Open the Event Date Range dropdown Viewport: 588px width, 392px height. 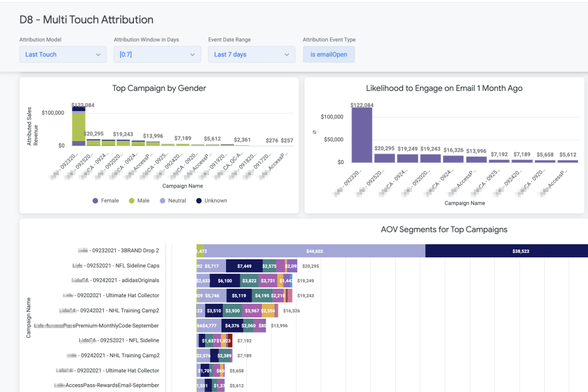click(252, 54)
